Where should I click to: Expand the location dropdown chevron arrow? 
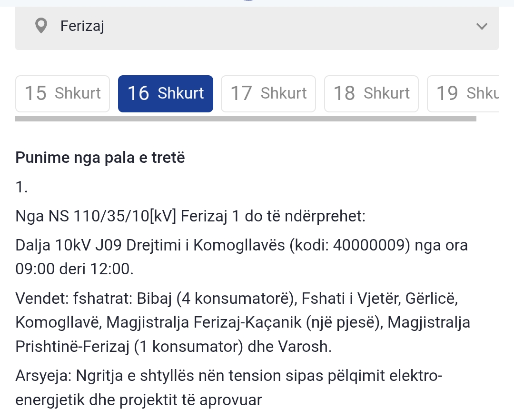tap(482, 26)
